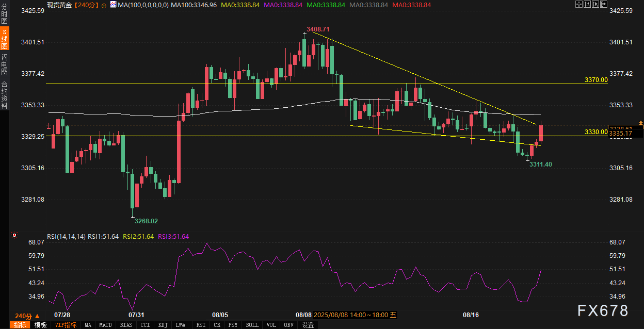Toggle the KDJ indicator

pos(163,325)
